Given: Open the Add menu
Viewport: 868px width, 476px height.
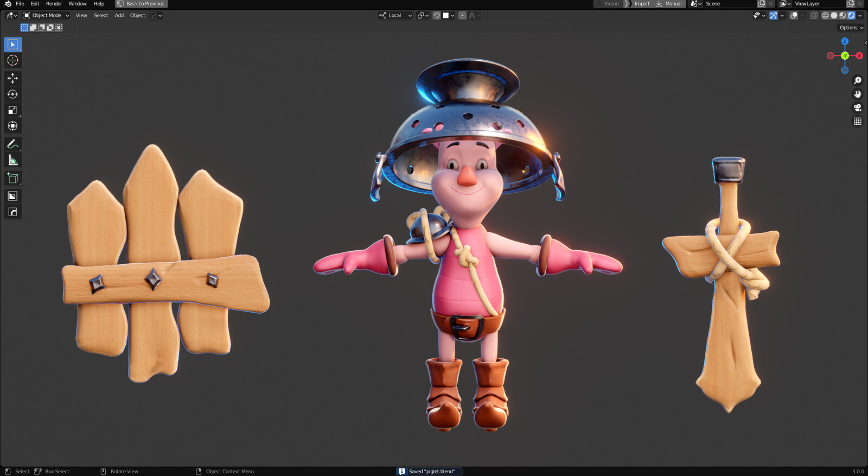Looking at the screenshot, I should pyautogui.click(x=119, y=16).
